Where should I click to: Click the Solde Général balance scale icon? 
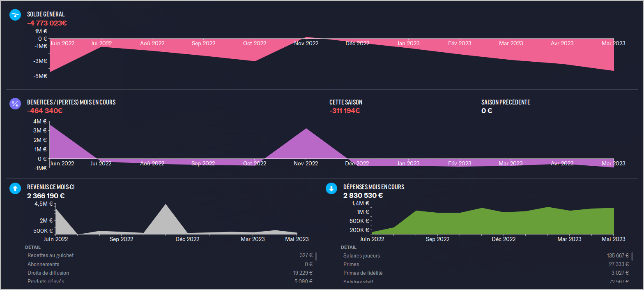15,15
